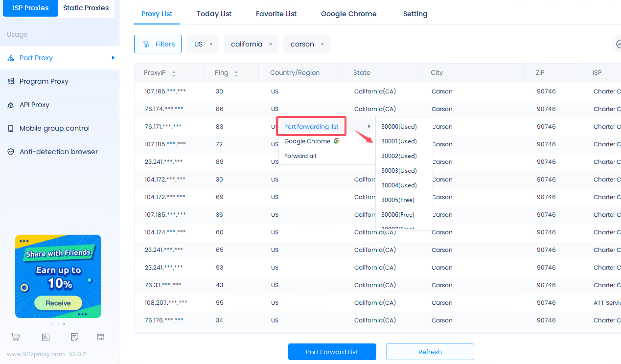Click the Port Forward List button
621x364 pixels.
(332, 352)
